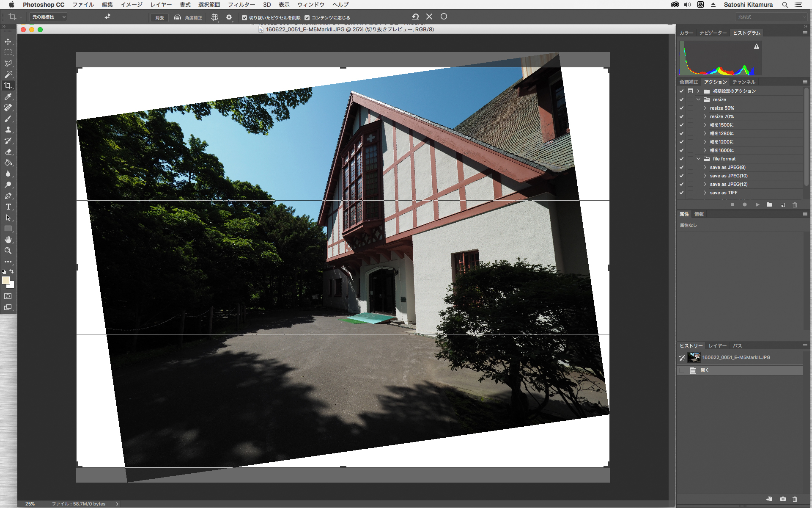812x508 pixels.
Task: Switch to the Layers tab
Action: click(x=717, y=346)
